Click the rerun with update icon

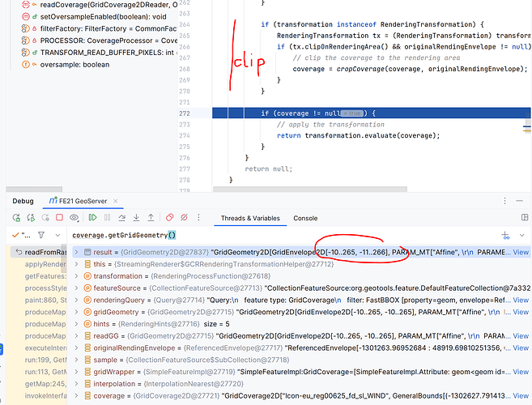tap(31, 217)
